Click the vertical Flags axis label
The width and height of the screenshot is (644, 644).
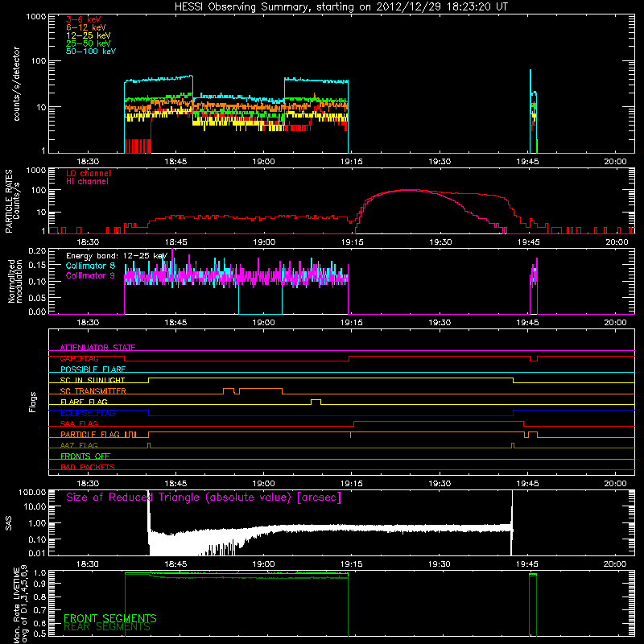tap(32, 402)
